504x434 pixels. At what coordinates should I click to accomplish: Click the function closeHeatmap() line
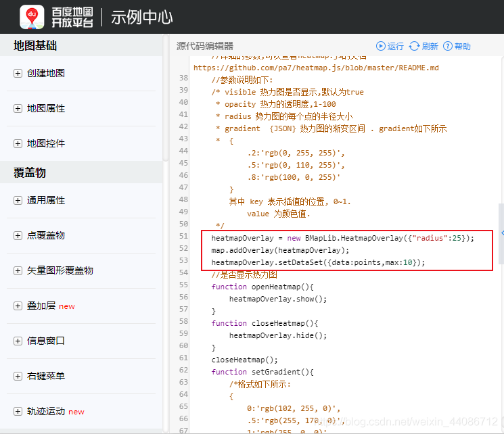pos(265,323)
